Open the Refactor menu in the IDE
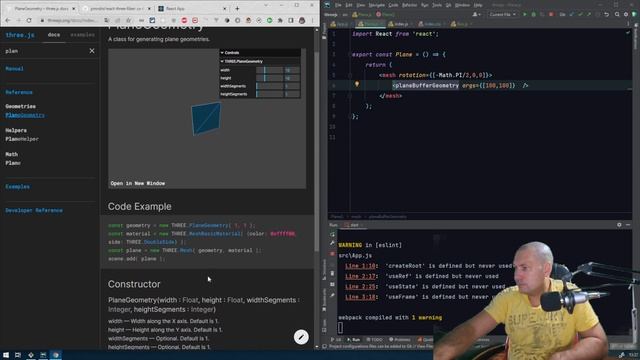640x360 pixels. coord(410,5)
